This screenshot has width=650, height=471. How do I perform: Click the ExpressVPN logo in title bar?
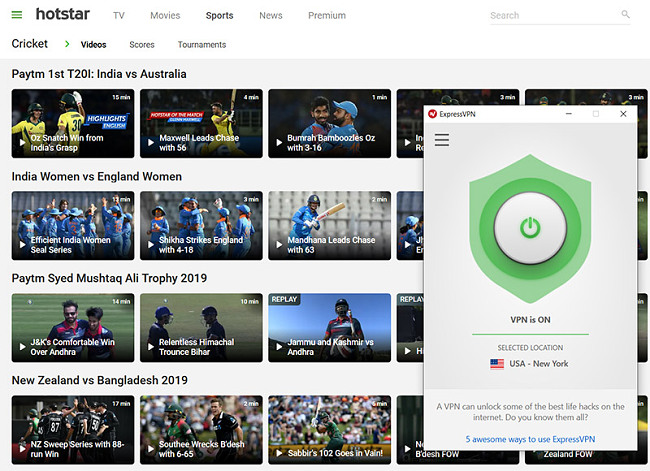click(432, 114)
